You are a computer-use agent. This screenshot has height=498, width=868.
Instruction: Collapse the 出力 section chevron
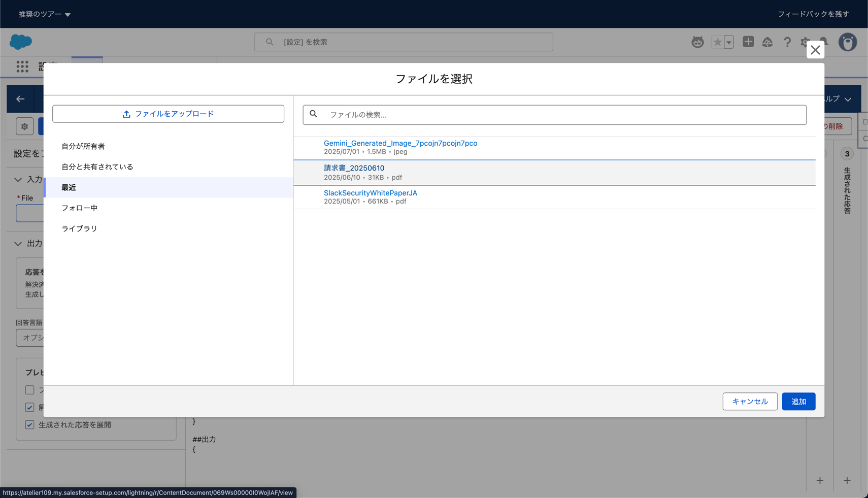coord(18,244)
